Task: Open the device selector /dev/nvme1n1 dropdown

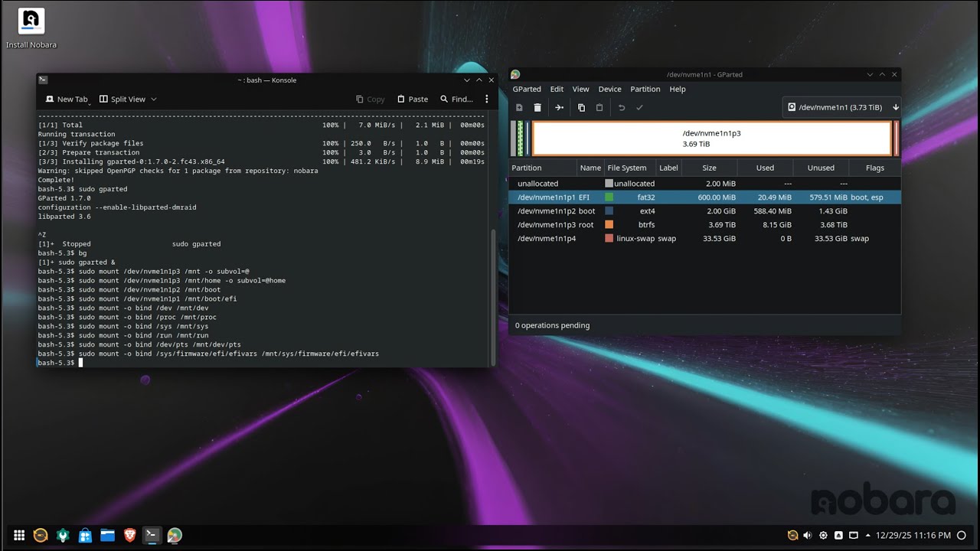Action: tap(841, 108)
